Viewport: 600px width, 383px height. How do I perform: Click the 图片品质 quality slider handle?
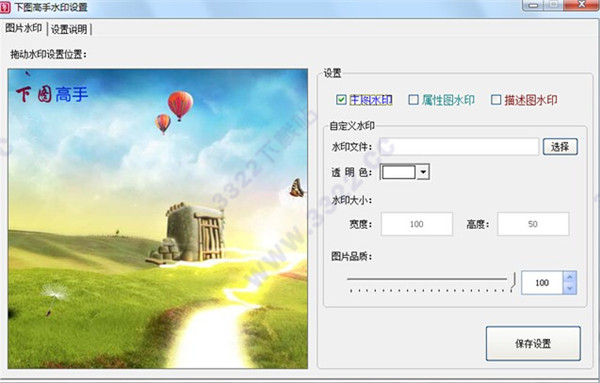512,281
